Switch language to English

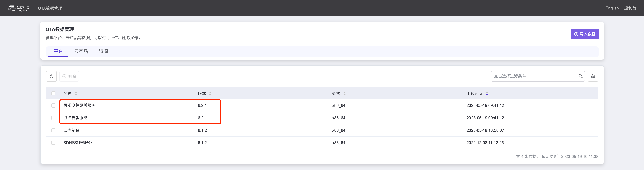(612, 8)
